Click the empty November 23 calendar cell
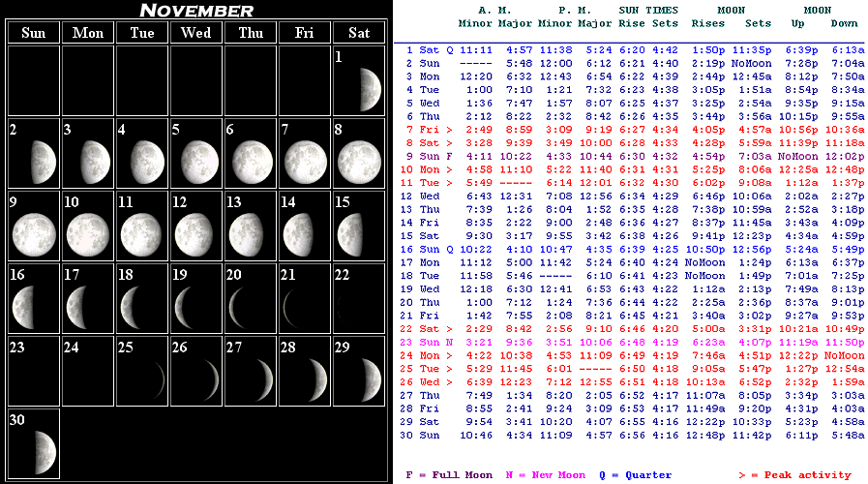868x484 pixels. 33,372
